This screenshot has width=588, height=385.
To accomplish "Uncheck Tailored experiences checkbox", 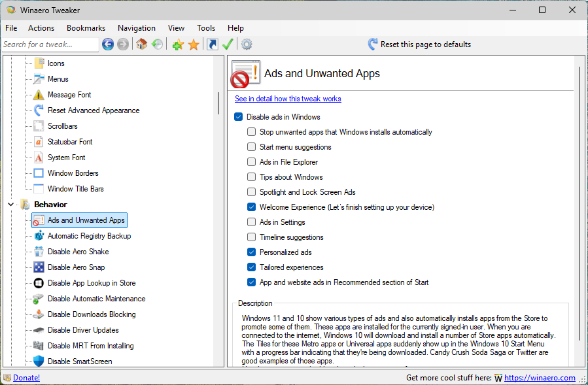I will (x=251, y=267).
